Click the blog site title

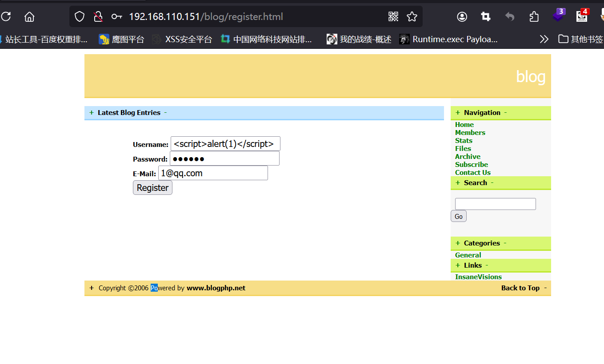pyautogui.click(x=531, y=76)
